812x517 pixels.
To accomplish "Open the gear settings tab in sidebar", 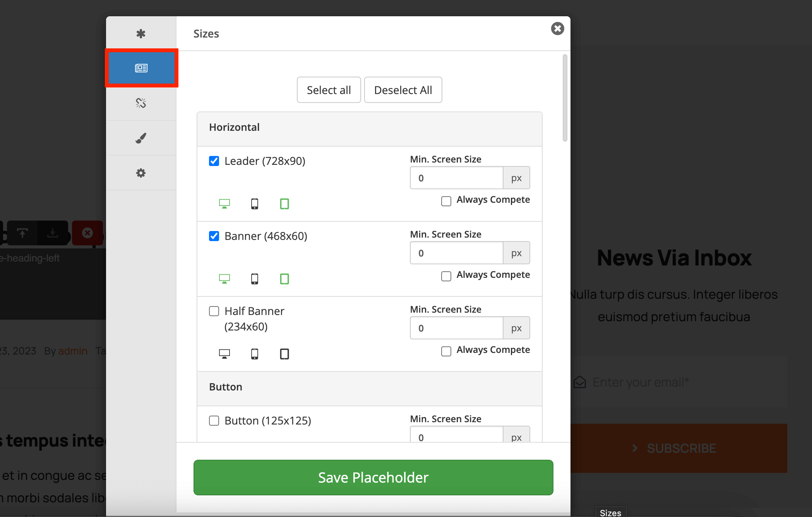I will click(x=141, y=173).
